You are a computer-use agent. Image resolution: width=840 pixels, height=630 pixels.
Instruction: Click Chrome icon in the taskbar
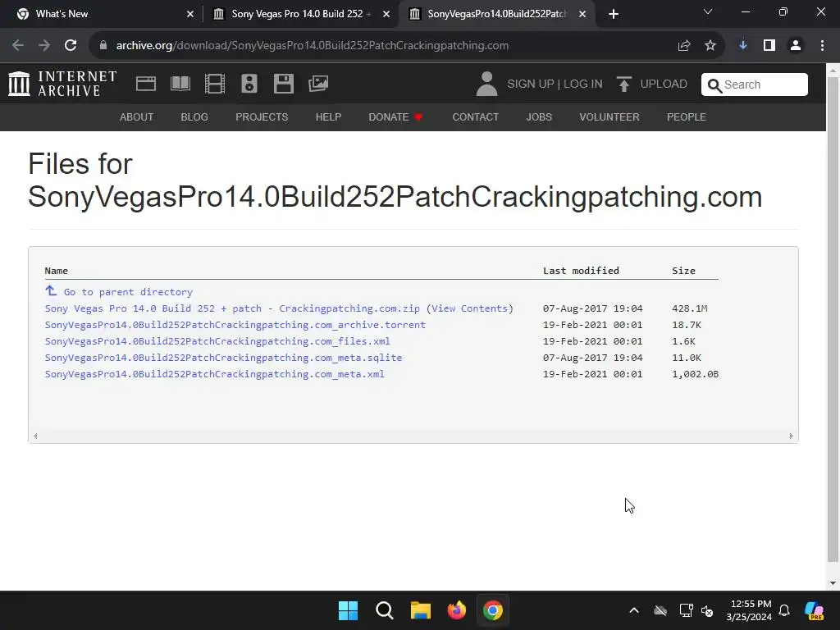click(x=493, y=610)
